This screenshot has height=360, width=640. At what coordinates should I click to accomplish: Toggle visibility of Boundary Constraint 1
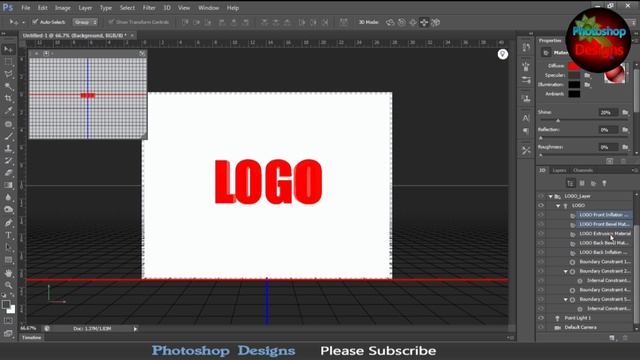541,262
